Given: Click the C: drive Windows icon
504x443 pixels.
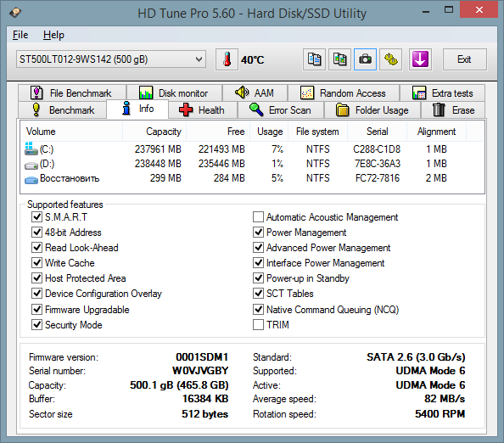Looking at the screenshot, I should point(31,149).
